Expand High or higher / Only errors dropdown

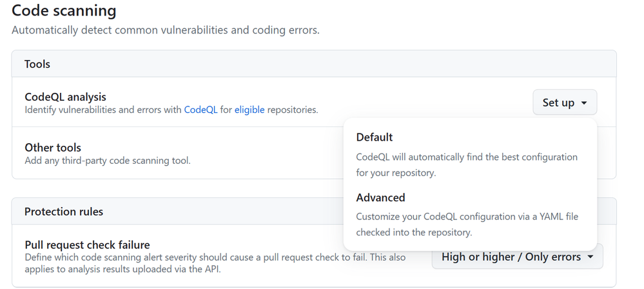pos(518,257)
